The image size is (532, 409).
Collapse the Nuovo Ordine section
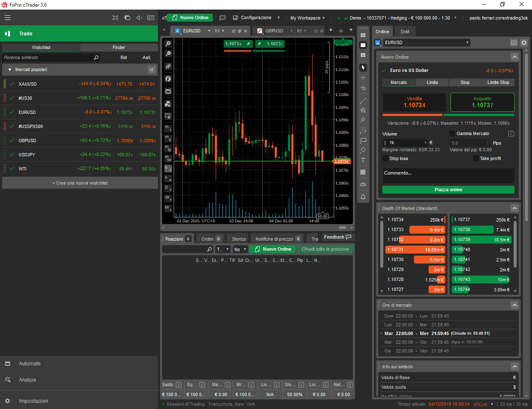[515, 57]
